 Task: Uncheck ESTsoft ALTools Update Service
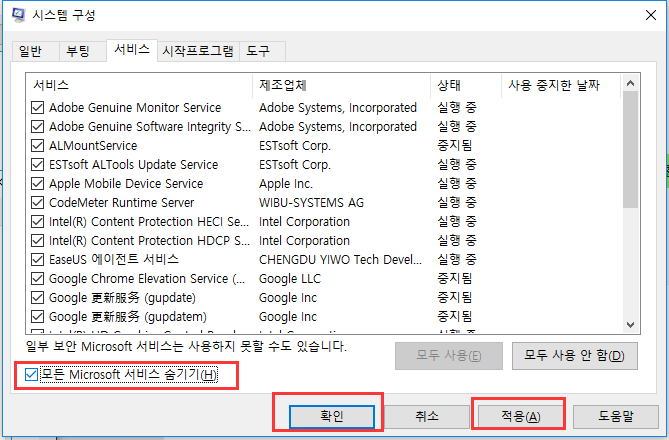tap(38, 165)
